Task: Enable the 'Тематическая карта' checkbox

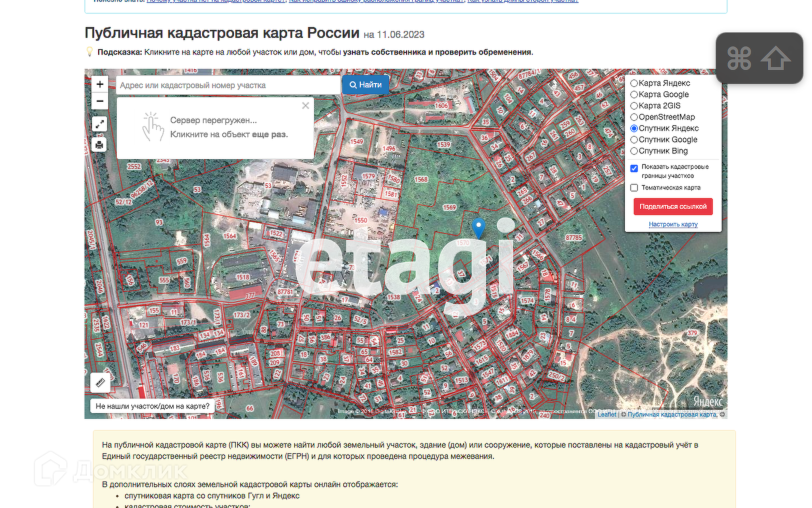Action: tap(634, 188)
